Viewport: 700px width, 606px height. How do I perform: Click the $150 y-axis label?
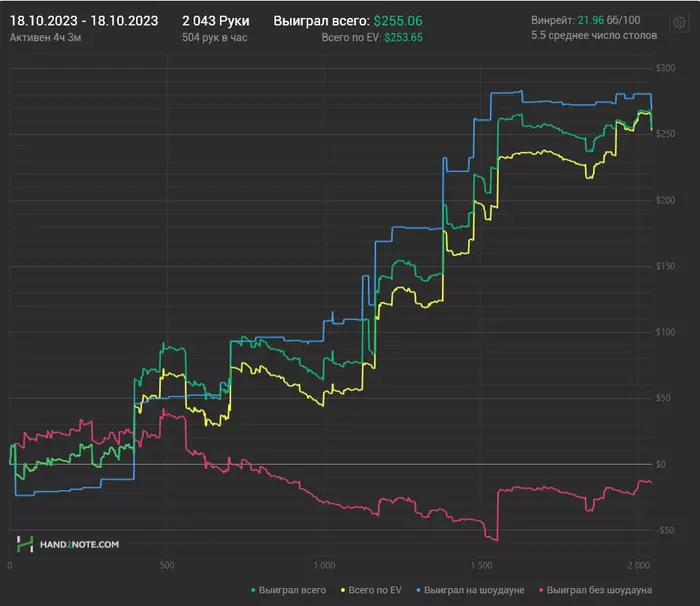pos(665,266)
